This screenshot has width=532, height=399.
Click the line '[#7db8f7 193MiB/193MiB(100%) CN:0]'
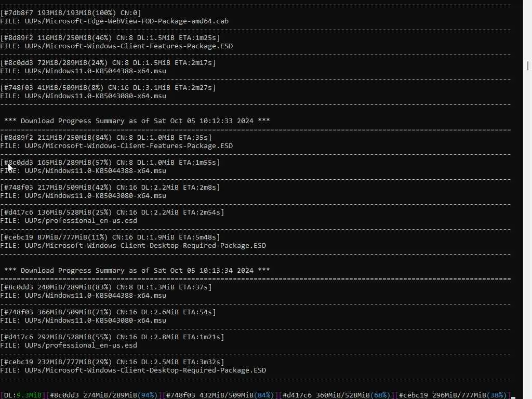coord(71,13)
